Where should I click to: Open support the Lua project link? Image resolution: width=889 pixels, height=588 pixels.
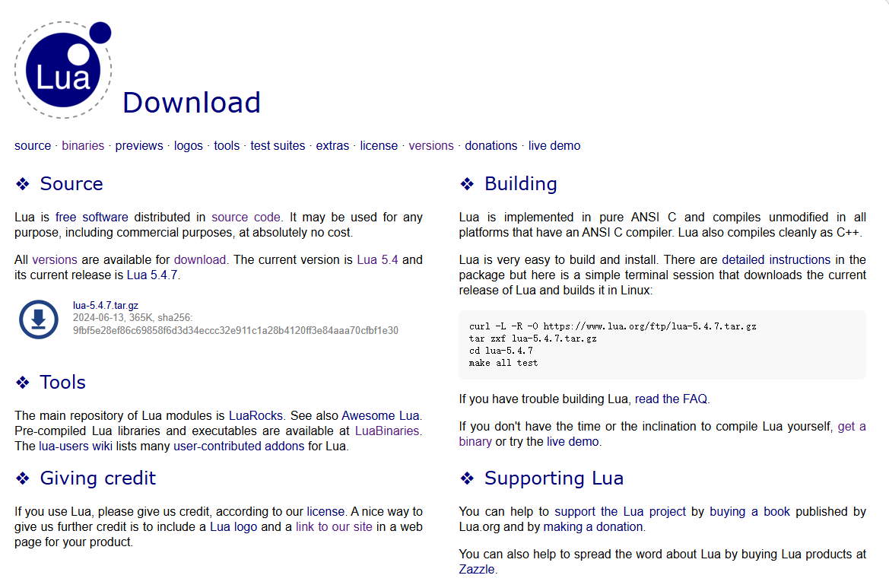[621, 511]
